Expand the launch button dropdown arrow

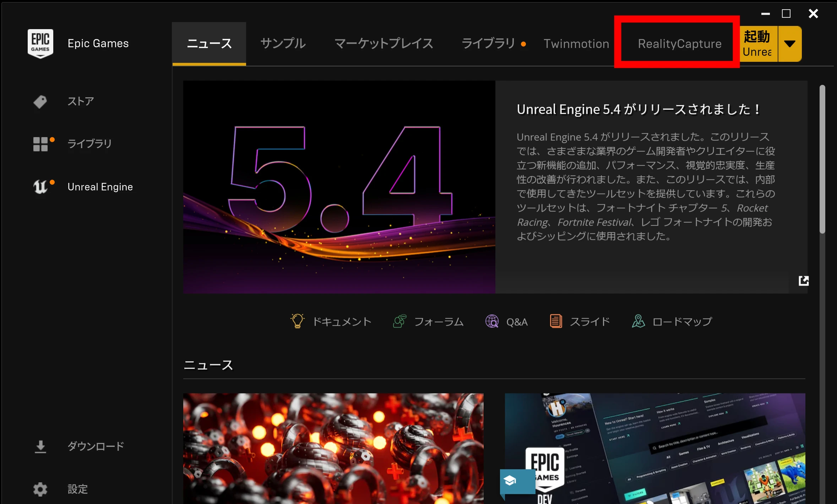click(789, 44)
